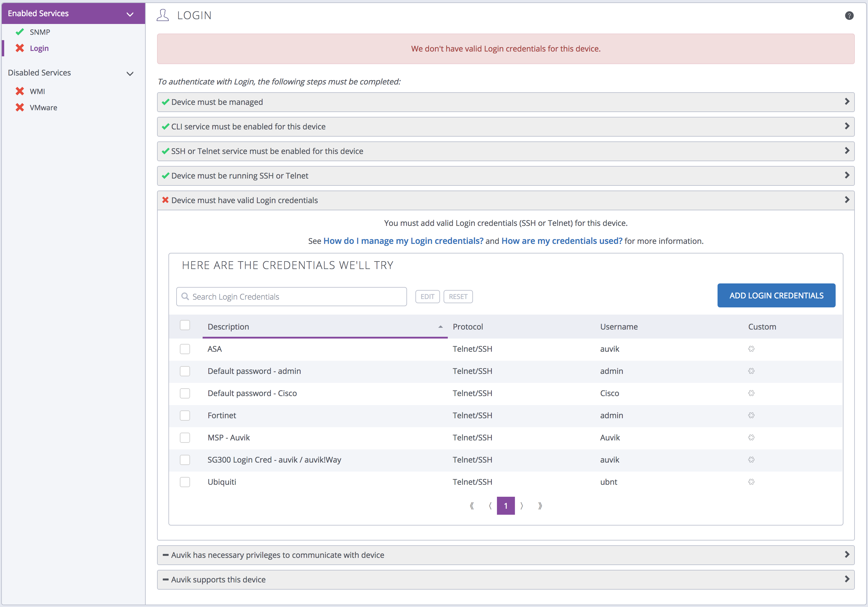This screenshot has width=868, height=607.
Task: Click the gear icon in the ASA row
Action: point(751,349)
